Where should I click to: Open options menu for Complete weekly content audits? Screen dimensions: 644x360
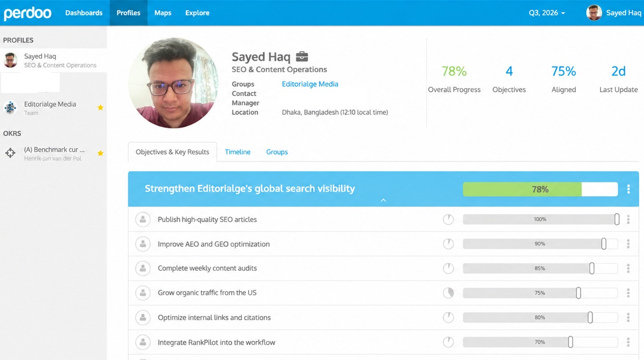(x=628, y=269)
